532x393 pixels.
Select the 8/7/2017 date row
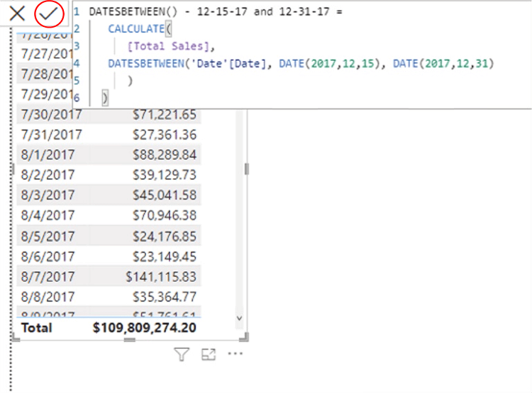tap(48, 277)
